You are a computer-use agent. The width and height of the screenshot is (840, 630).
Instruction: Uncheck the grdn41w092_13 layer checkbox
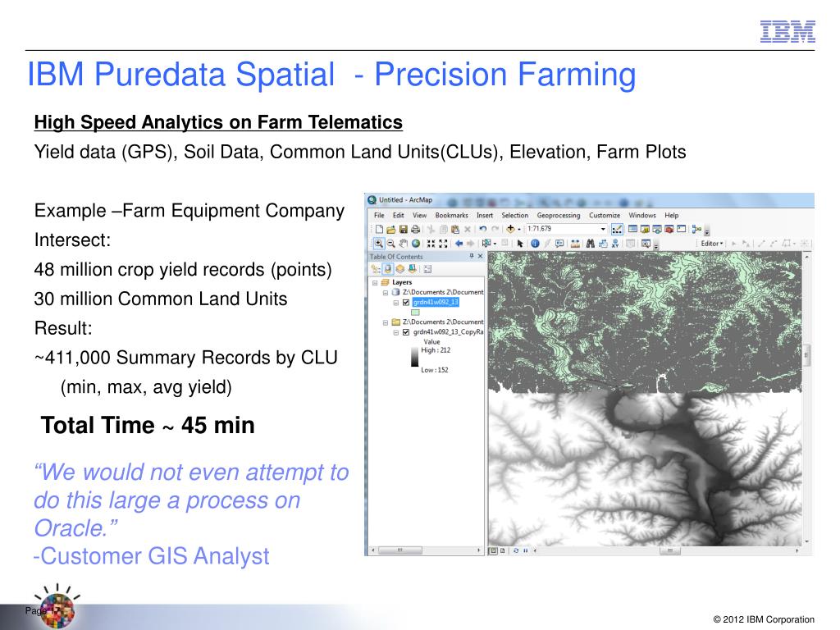(406, 303)
